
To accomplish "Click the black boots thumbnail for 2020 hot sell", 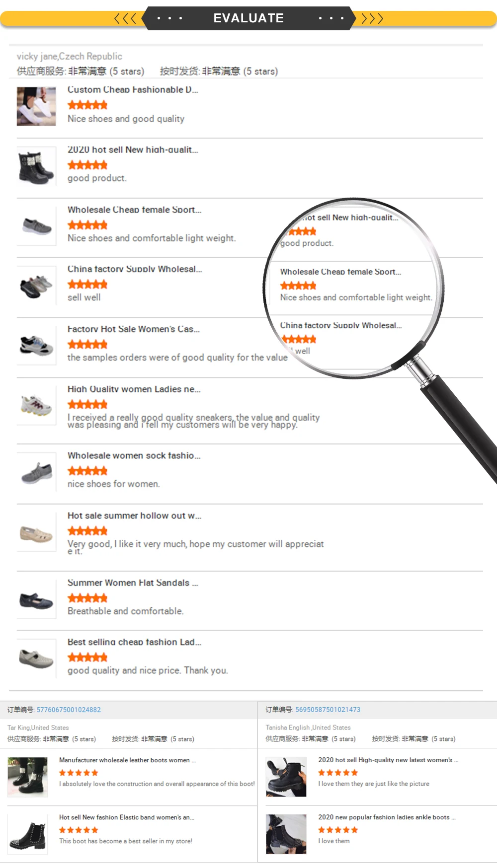I will [x=36, y=166].
